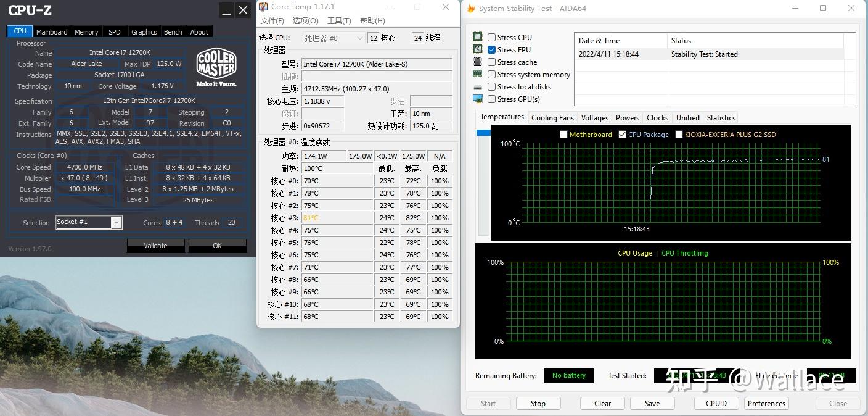Click the blue progress bar beside the temperature chart

click(x=483, y=132)
